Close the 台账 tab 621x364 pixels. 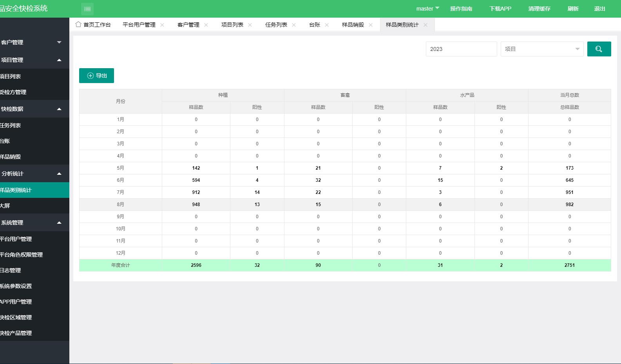tap(327, 25)
